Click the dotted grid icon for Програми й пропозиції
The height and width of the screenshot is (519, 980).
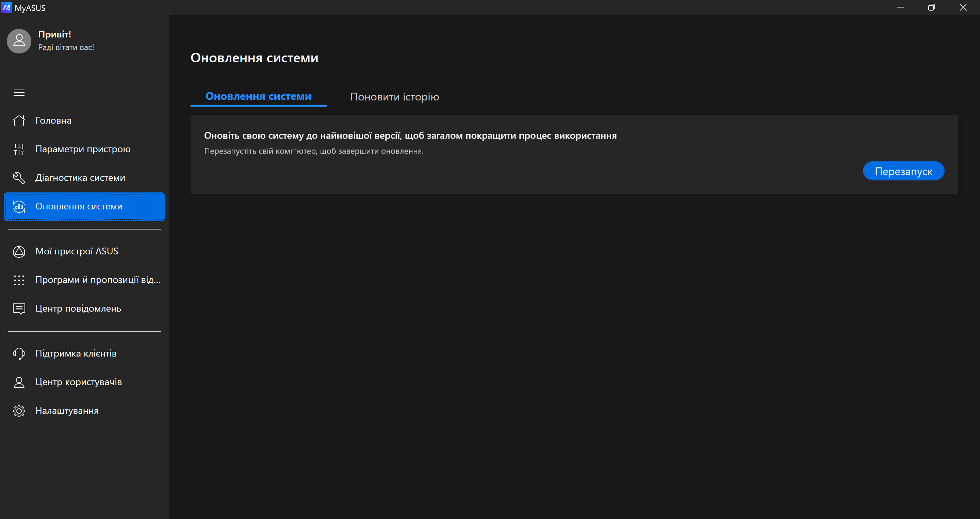pyautogui.click(x=19, y=280)
